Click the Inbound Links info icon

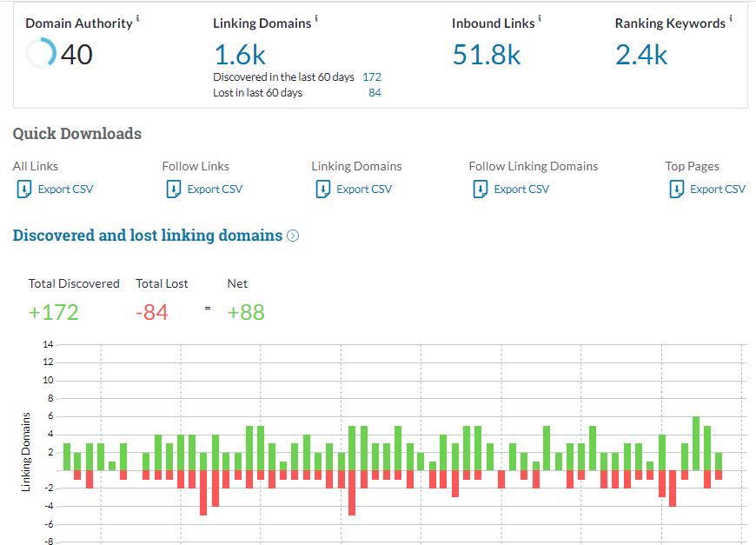click(x=540, y=19)
